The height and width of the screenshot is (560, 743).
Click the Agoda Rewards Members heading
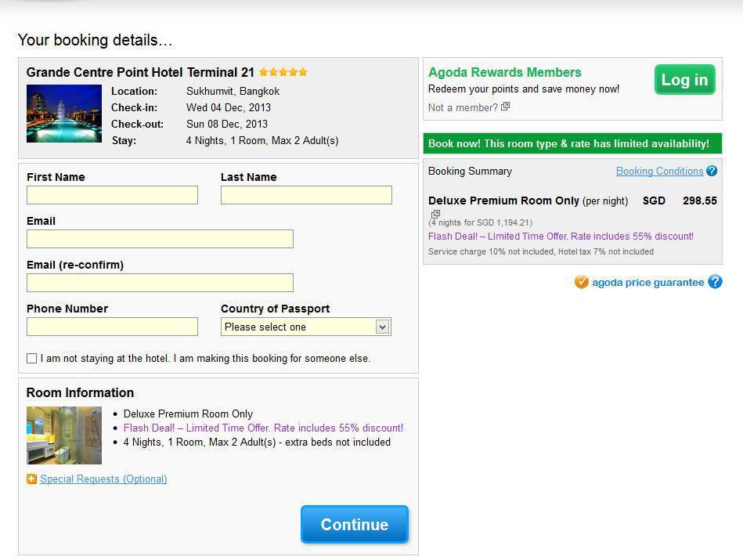505,72
